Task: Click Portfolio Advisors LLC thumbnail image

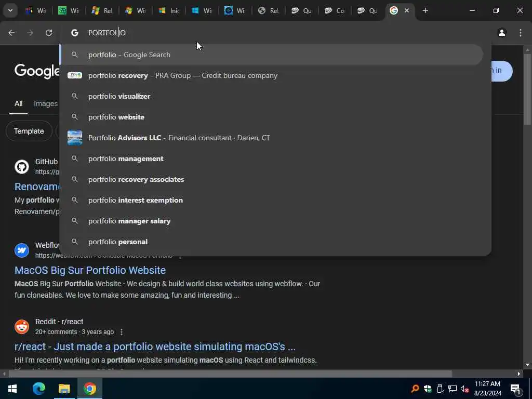Action: click(75, 138)
